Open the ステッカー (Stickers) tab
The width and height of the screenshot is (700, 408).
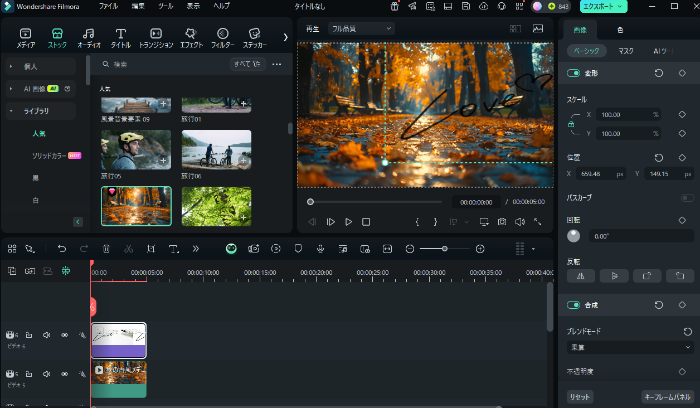coord(254,38)
